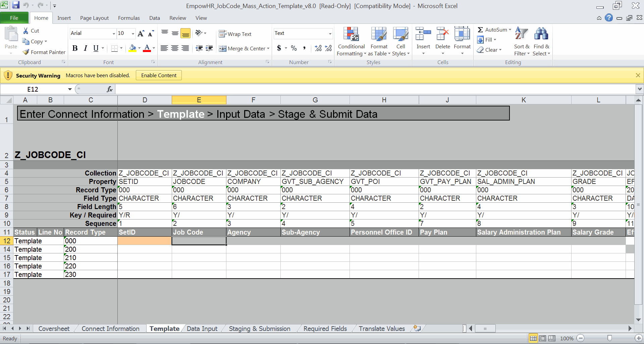Apply Percent Style format
Viewport: 644px width, 344px height.
[294, 48]
